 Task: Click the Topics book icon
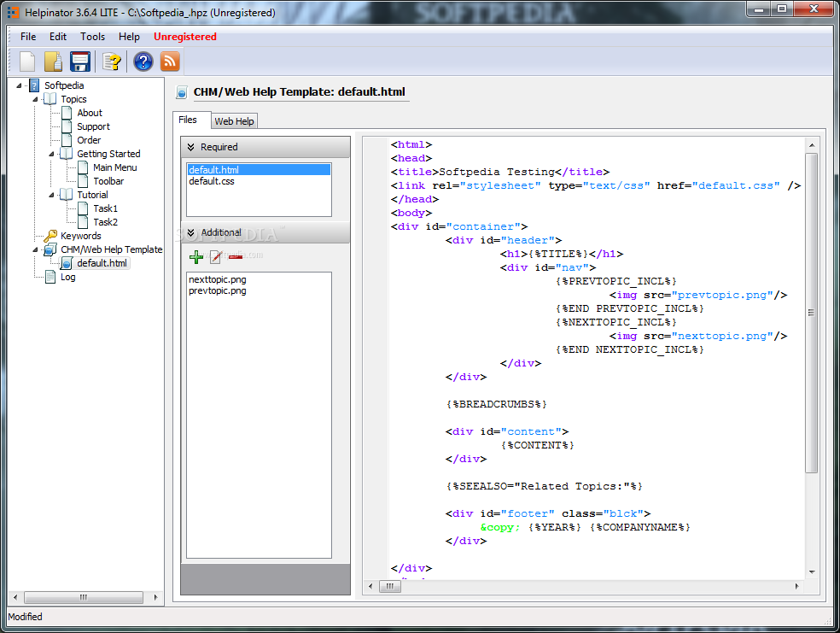(50, 99)
